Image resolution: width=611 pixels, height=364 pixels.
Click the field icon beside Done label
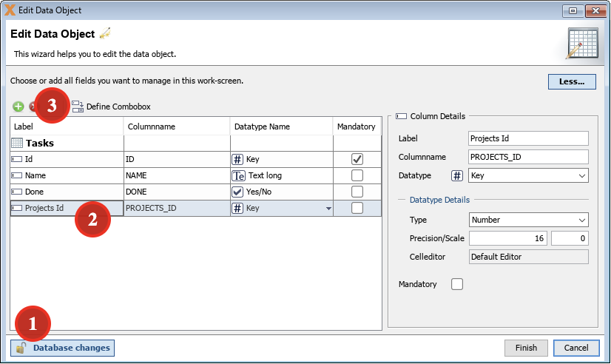[x=17, y=192]
